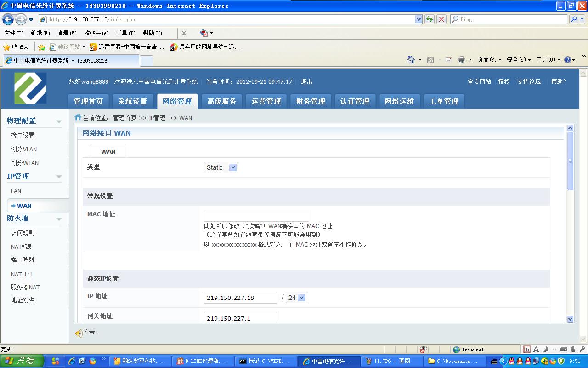The height and width of the screenshot is (368, 588).
Task: Switch to the 管理首页 tab
Action: [89, 101]
